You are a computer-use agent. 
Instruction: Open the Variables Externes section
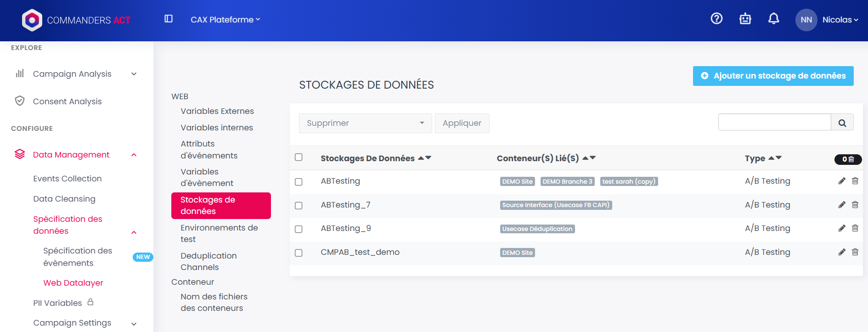coord(217,111)
